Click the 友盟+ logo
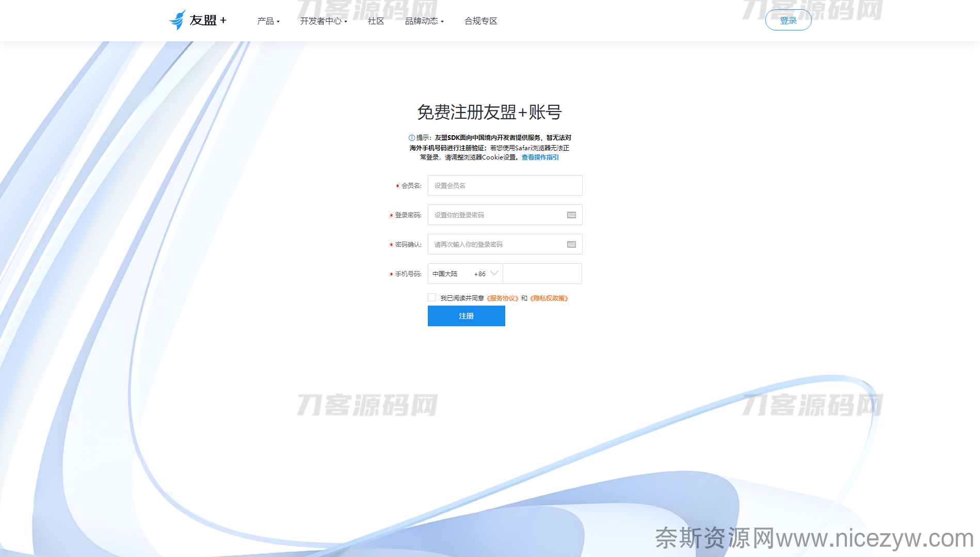 click(198, 20)
